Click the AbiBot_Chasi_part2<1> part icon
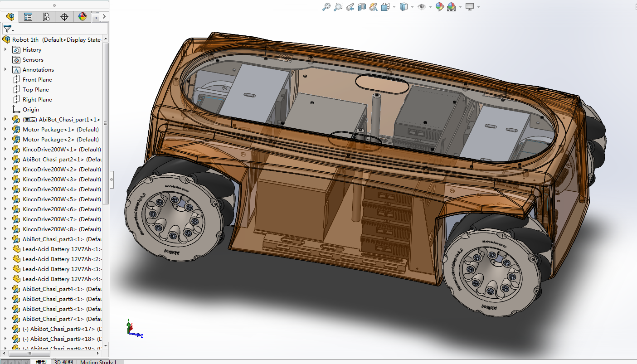The height and width of the screenshot is (364, 637). pos(16,159)
